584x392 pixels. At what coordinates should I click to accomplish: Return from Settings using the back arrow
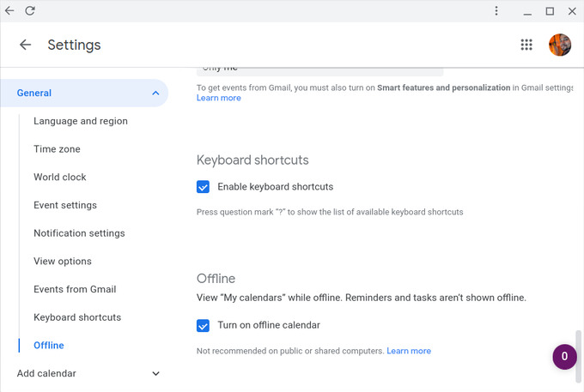coord(25,45)
